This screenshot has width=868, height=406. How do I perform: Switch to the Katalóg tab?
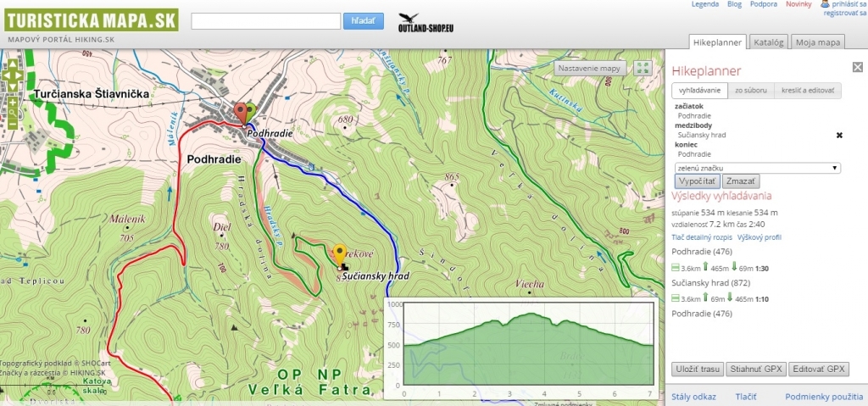click(x=768, y=42)
